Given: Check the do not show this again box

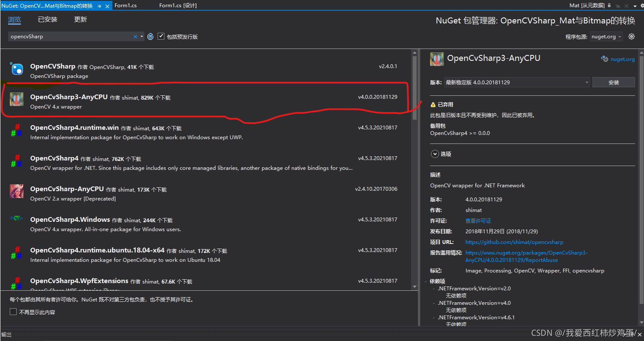Looking at the screenshot, I should tap(13, 312).
